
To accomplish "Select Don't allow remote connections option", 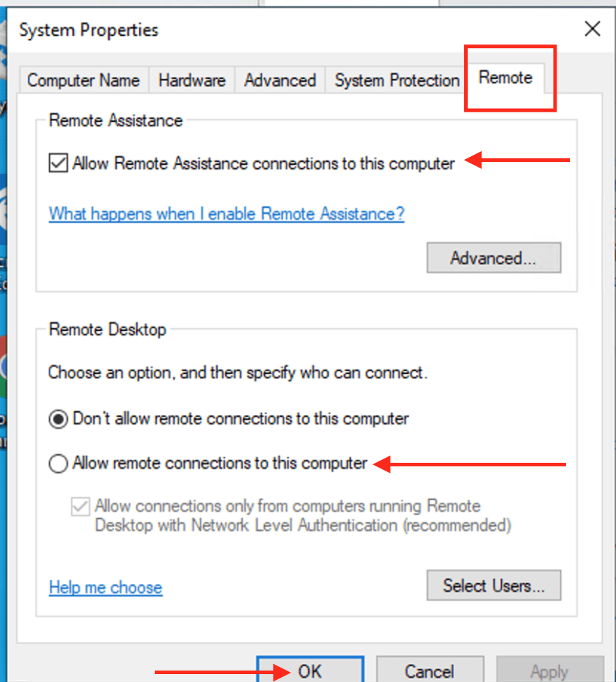I will pos(59,419).
